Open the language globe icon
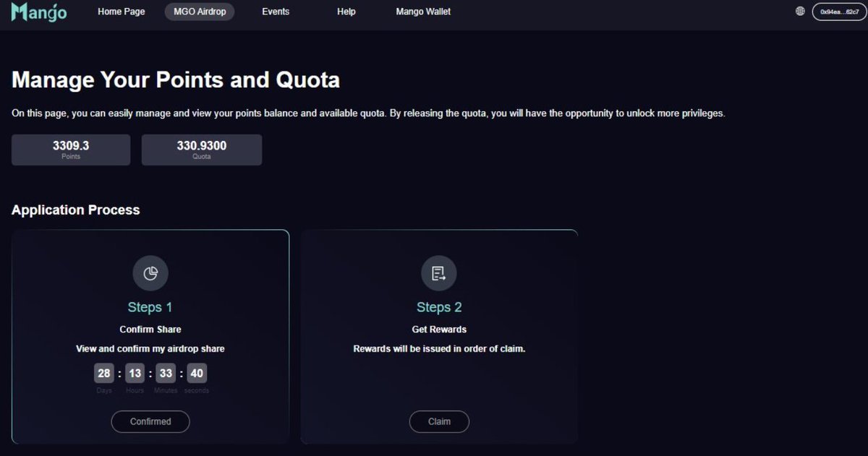Viewport: 868px width, 456px height. 800,12
